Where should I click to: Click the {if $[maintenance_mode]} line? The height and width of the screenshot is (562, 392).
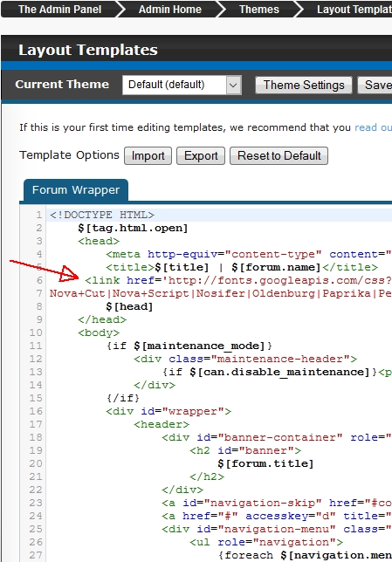tap(189, 346)
